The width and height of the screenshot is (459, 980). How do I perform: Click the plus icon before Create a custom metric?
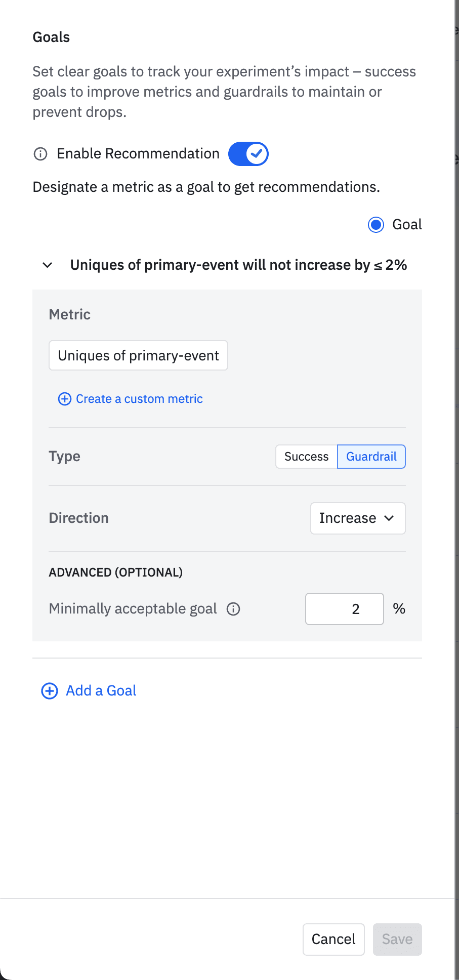[65, 399]
